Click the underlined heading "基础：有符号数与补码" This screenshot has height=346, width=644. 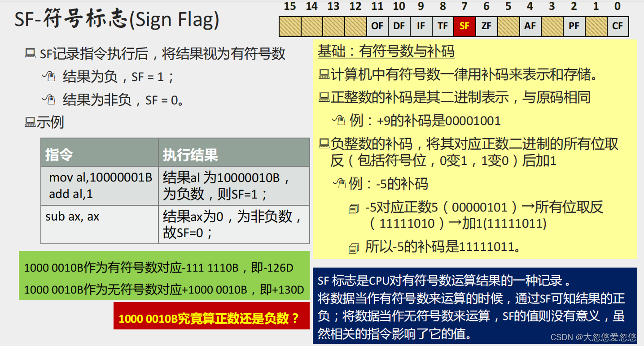tap(386, 52)
